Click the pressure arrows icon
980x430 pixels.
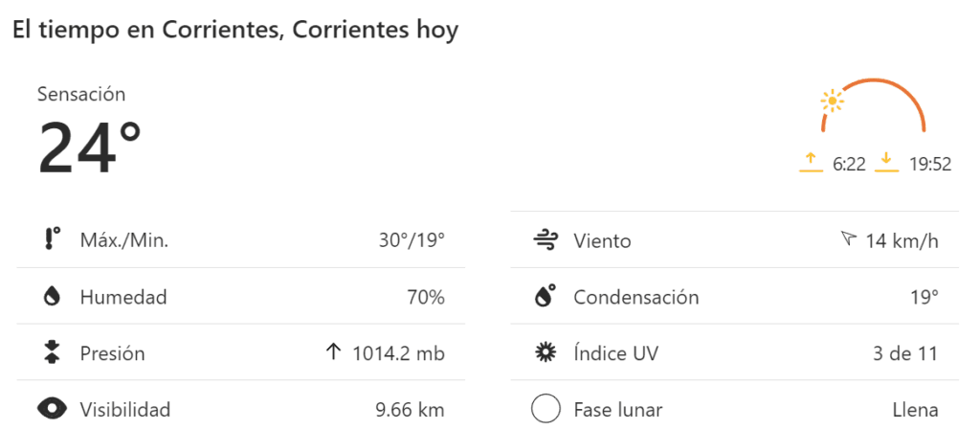coord(53,353)
